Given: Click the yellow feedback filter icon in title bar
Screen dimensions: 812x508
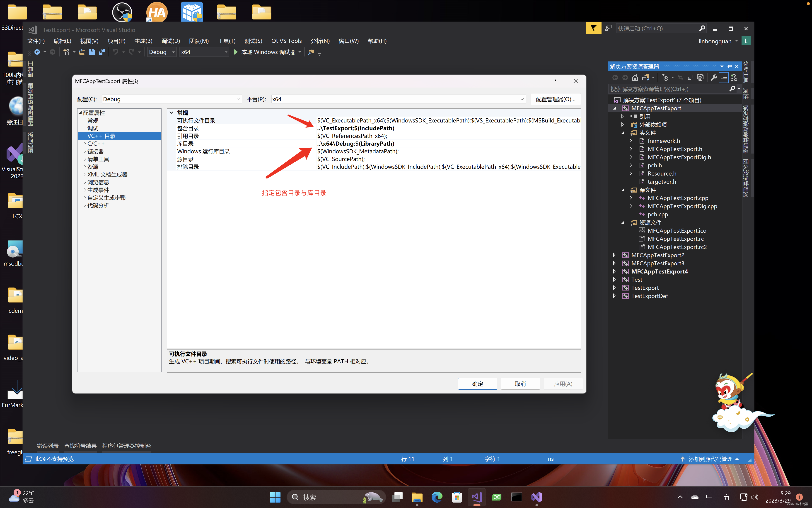Looking at the screenshot, I should [594, 29].
